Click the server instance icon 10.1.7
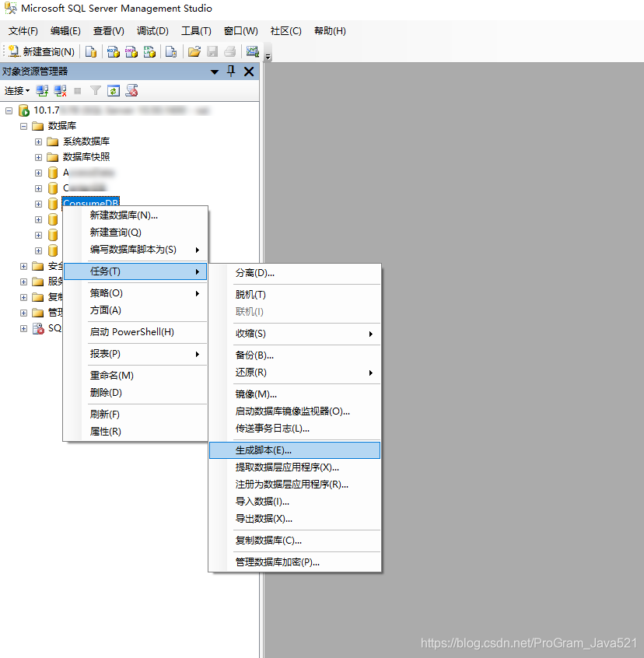 24,110
